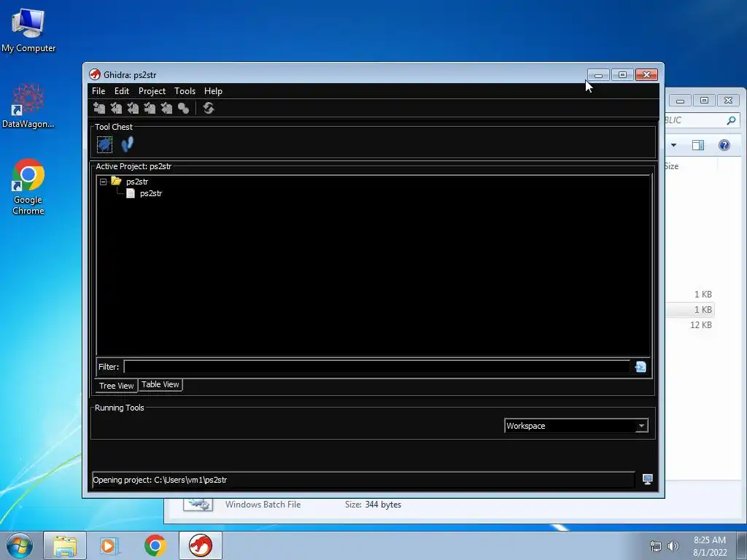Open Explorer view options dropdown arrow
Image resolution: width=747 pixels, height=560 pixels.
673,145
